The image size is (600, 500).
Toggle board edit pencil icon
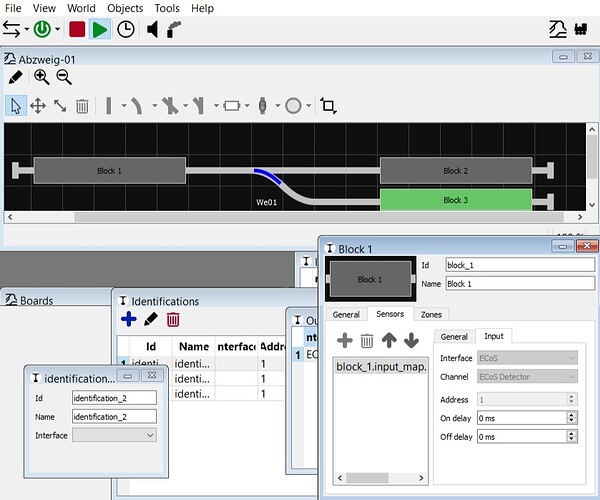click(x=15, y=78)
